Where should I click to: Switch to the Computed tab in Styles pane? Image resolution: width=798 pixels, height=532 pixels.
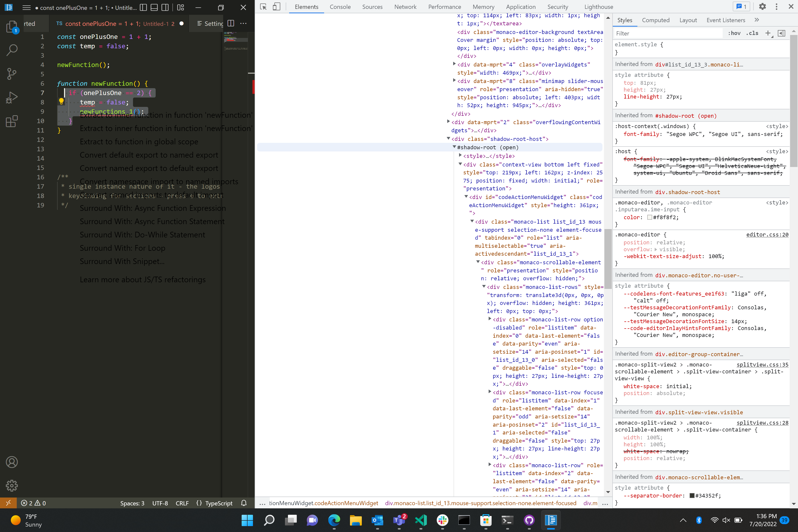tap(655, 20)
